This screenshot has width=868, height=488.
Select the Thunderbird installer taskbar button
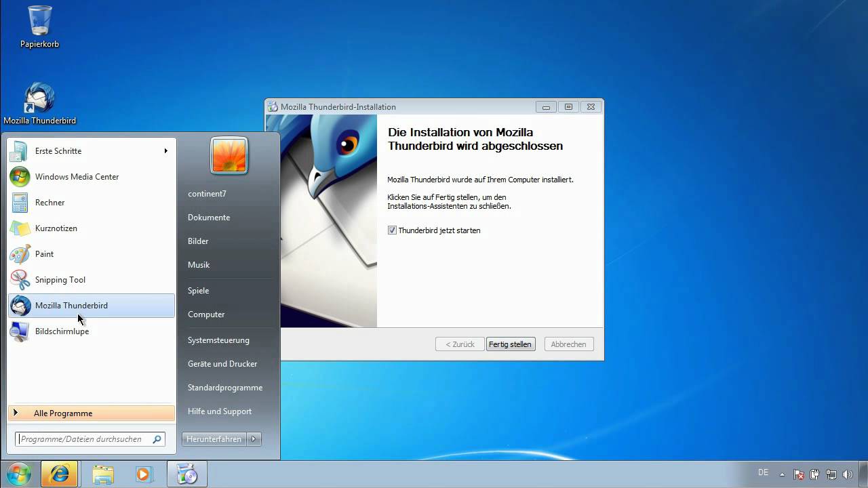(187, 474)
